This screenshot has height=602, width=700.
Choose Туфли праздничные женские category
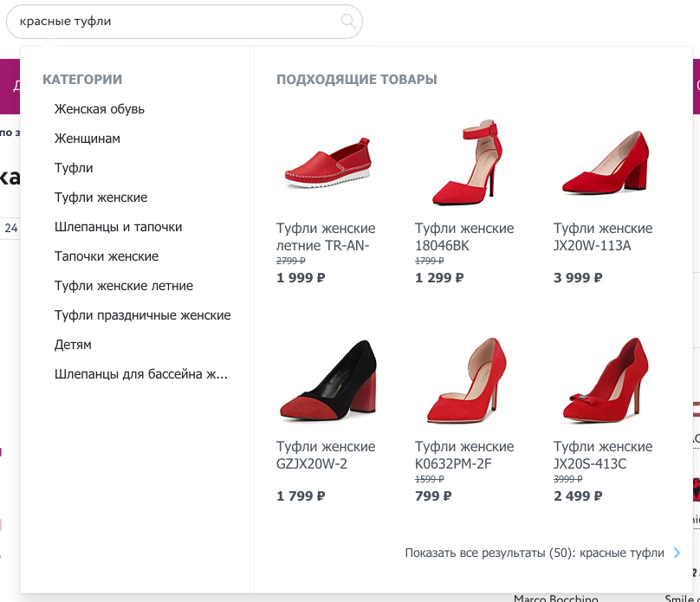[142, 315]
